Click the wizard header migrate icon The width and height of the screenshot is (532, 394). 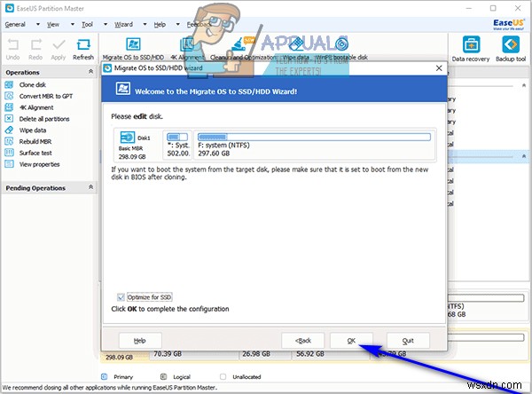click(x=123, y=89)
